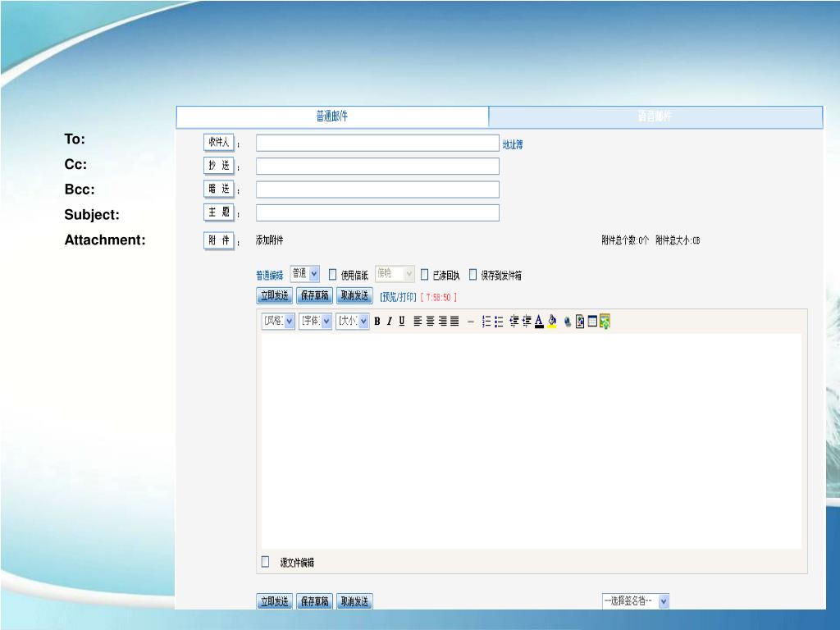This screenshot has height=630, width=840.
Task: Click the bottom 保存草稿 save draft button
Action: [x=314, y=601]
